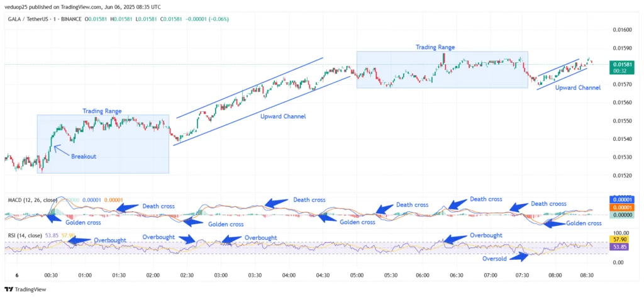The width and height of the screenshot is (644, 297).
Task: Click the 0.00 RSI axis label
Action: coord(618,262)
